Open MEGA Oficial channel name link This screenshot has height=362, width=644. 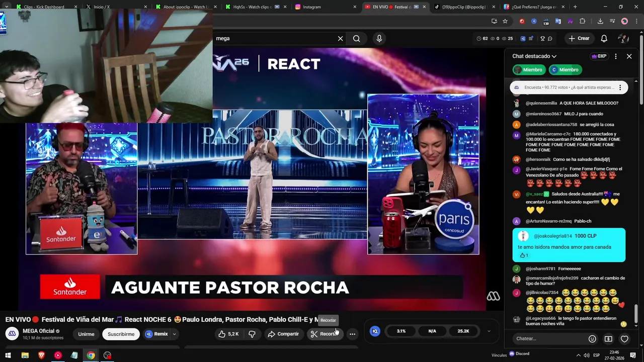(39, 331)
